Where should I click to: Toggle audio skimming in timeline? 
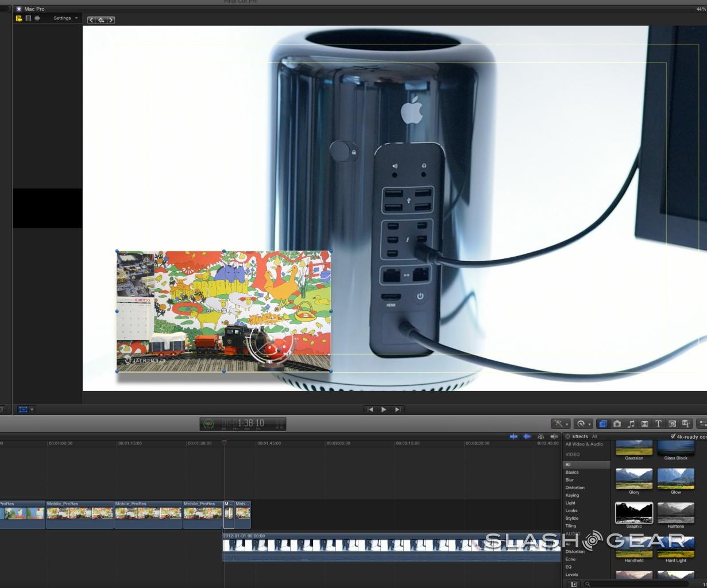pos(527,436)
